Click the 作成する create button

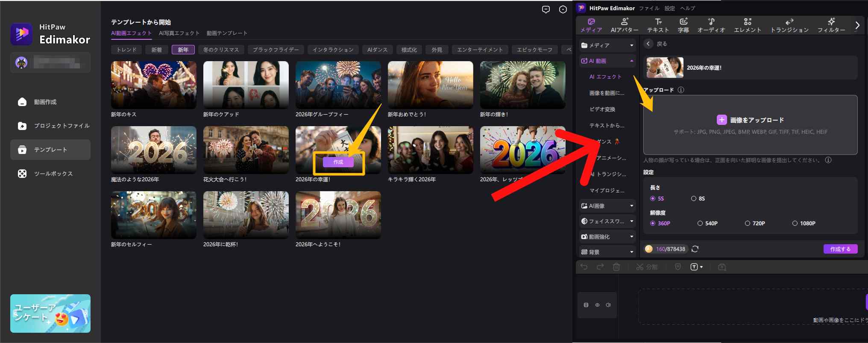tap(840, 249)
